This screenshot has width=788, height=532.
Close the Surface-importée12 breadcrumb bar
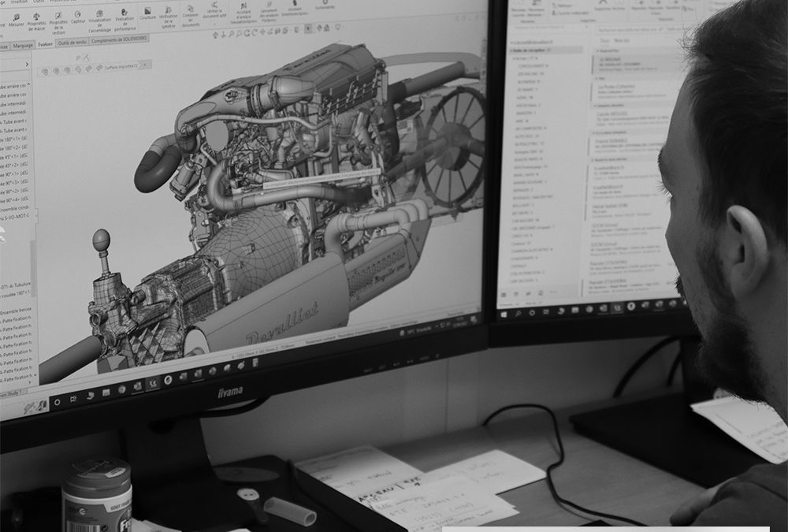(x=145, y=65)
